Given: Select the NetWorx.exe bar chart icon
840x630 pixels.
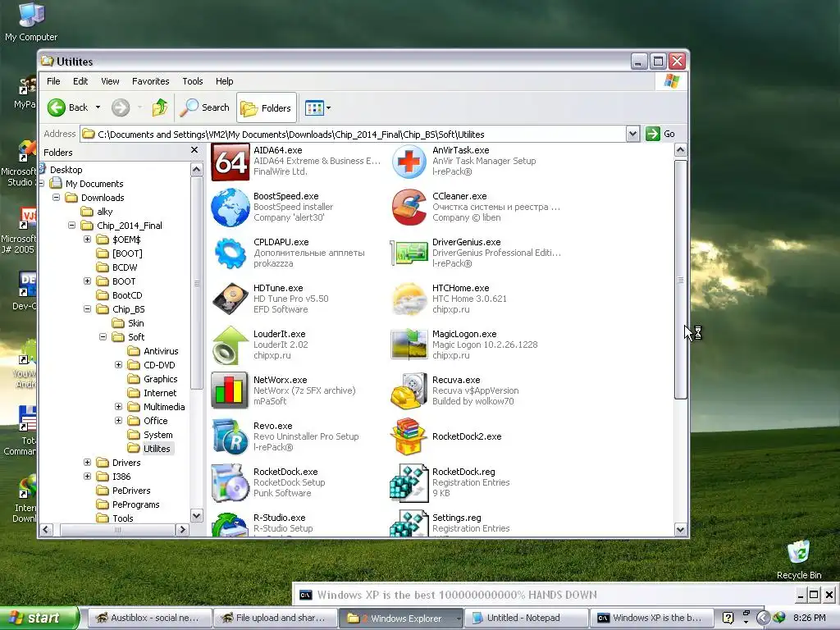Looking at the screenshot, I should coord(231,390).
